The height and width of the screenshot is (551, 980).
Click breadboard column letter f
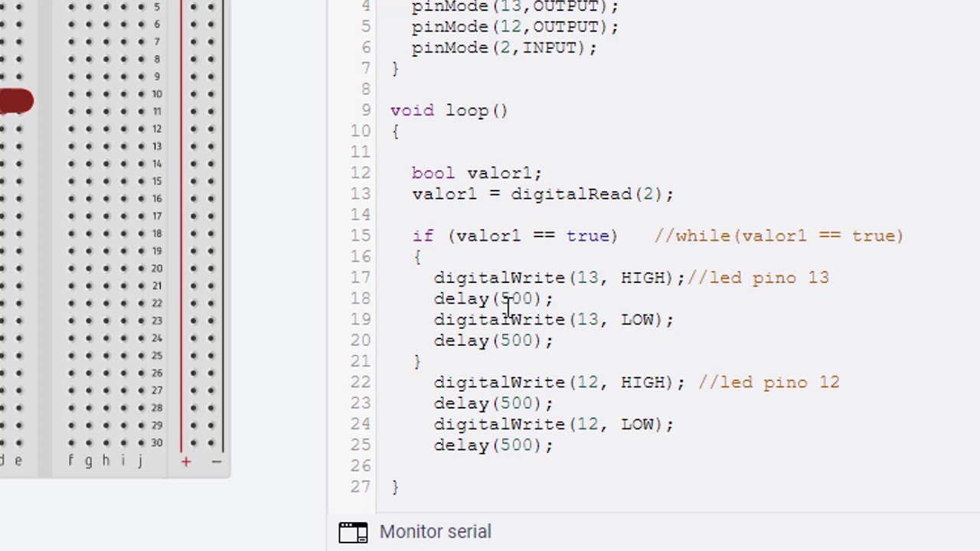(70, 461)
